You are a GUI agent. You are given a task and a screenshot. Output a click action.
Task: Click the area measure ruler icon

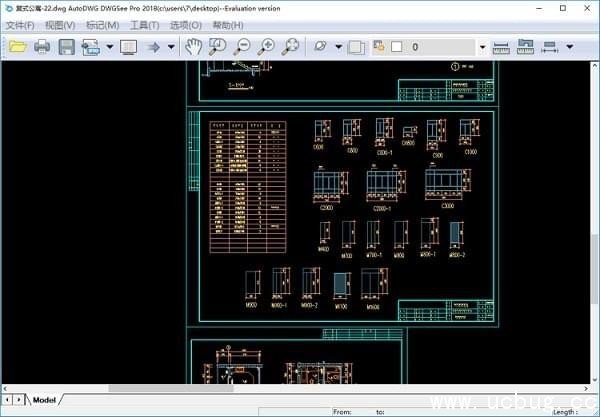pos(525,47)
